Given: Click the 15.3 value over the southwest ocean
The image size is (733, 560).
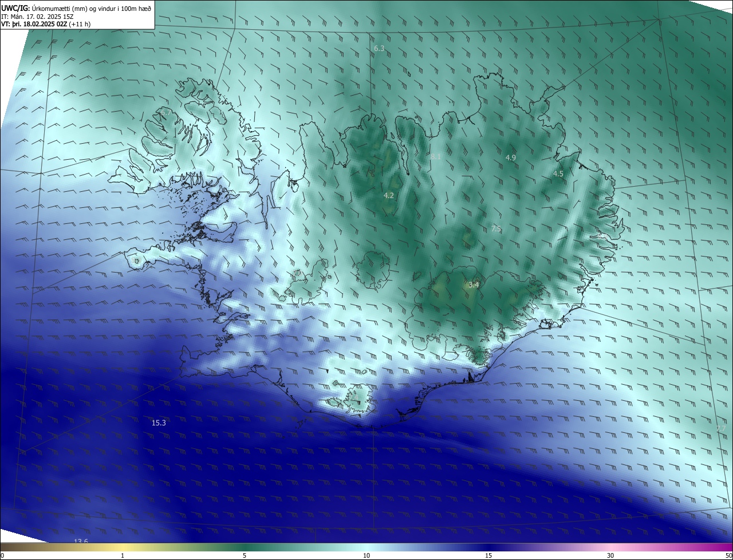Looking at the screenshot, I should [x=159, y=423].
